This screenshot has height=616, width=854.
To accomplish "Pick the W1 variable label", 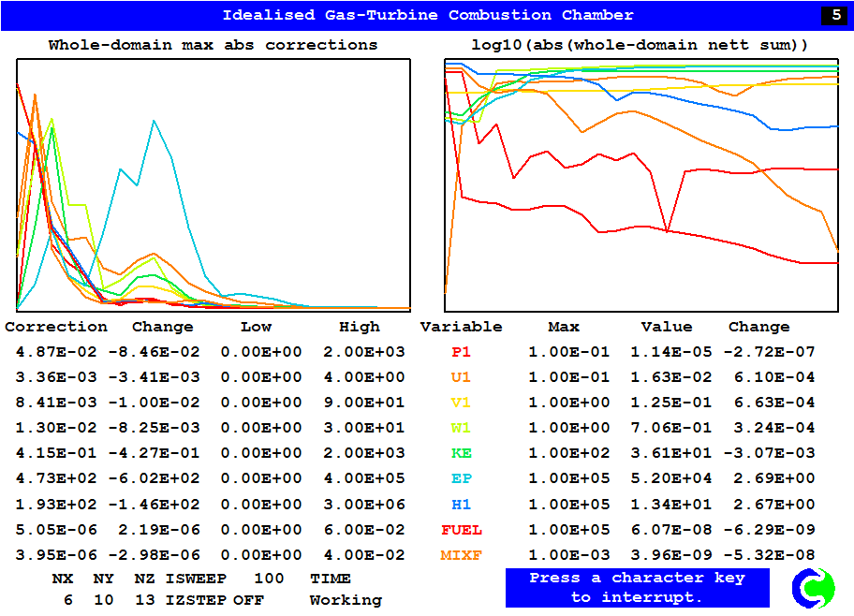I will click(x=461, y=428).
